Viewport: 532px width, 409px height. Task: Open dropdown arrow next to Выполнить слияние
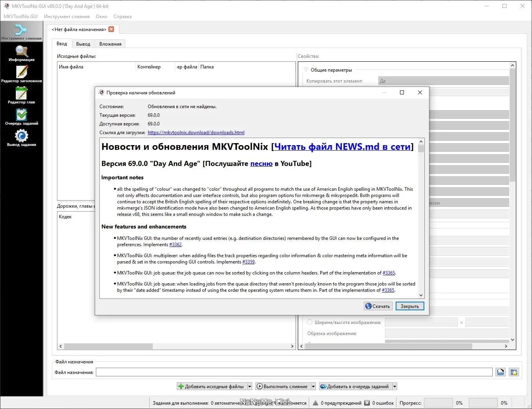point(313,387)
